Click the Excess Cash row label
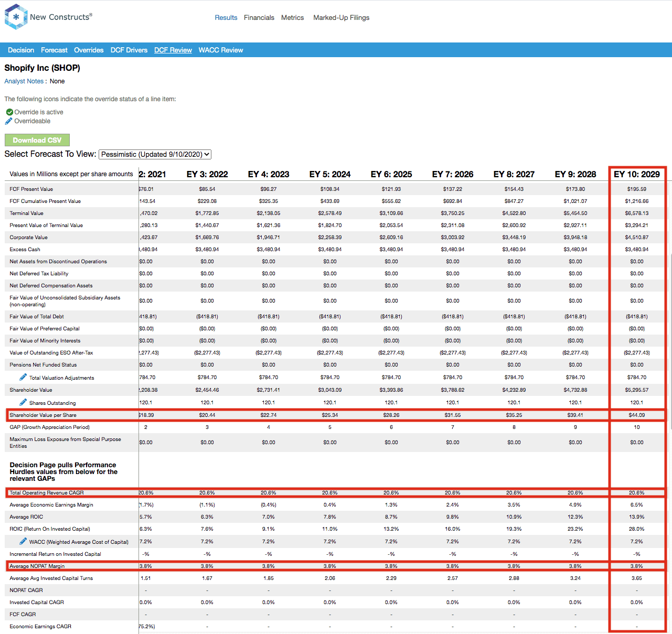 tap(25, 250)
